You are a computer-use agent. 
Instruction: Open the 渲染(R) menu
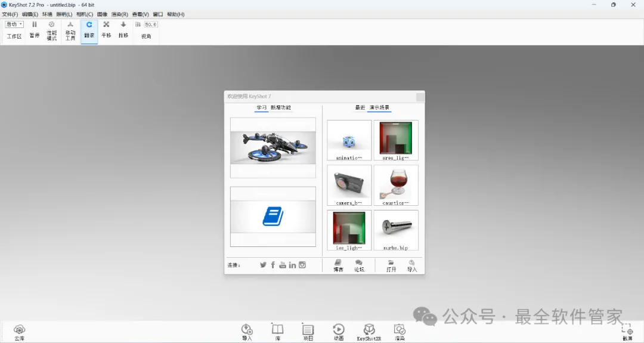pos(119,14)
